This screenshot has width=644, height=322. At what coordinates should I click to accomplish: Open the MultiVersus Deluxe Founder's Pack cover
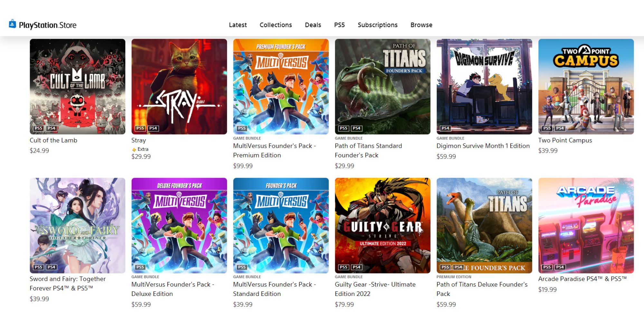(179, 225)
